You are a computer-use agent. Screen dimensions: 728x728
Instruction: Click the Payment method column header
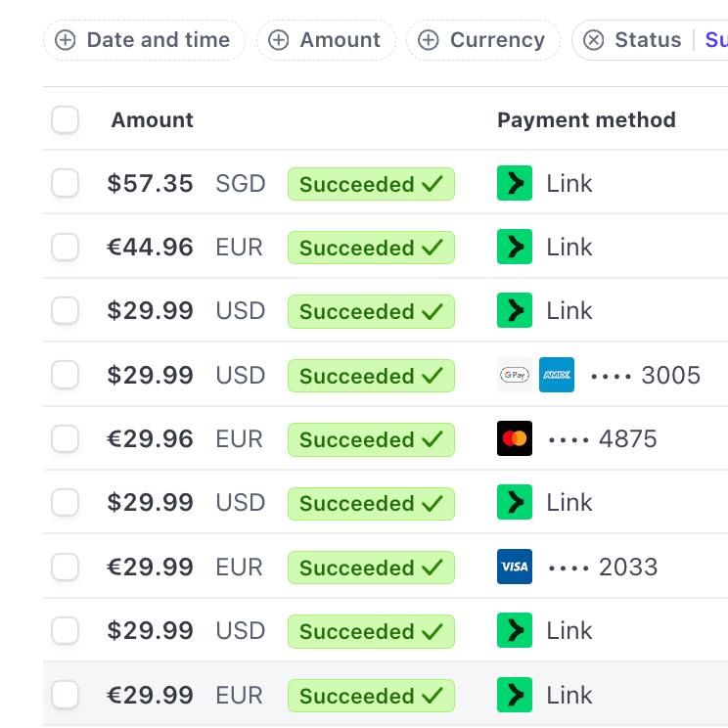point(586,120)
